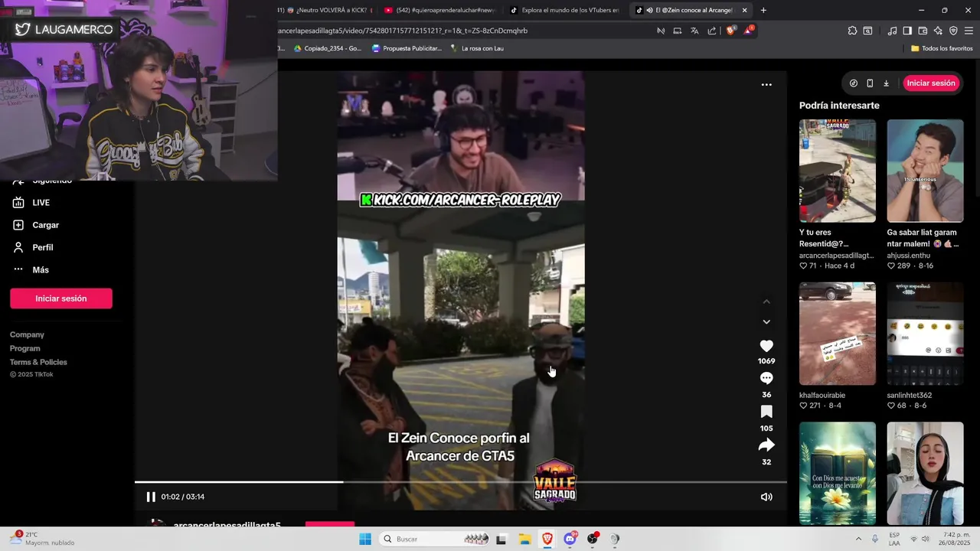
Task: Switch to the '¿Neutro VOLVERÁ a KICK?' tab
Action: coord(328,11)
